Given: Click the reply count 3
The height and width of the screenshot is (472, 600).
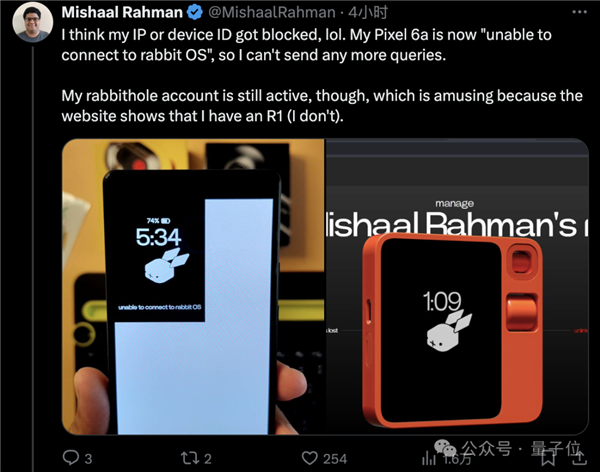Looking at the screenshot, I should pyautogui.click(x=88, y=459).
